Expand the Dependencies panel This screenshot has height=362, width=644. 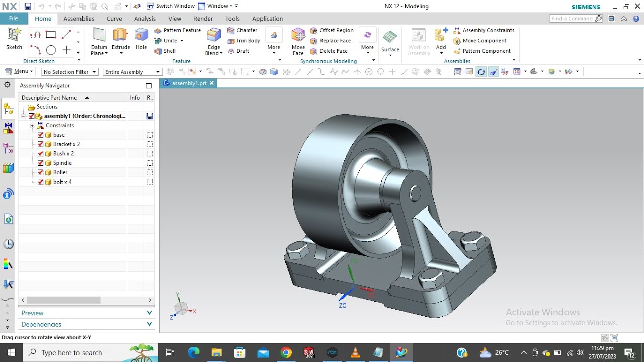click(87, 324)
